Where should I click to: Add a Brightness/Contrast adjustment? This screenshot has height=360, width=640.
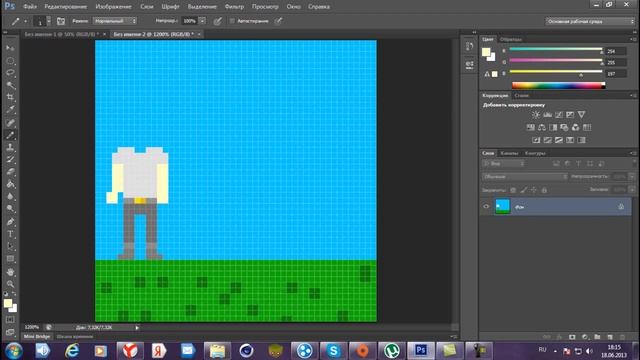[x=536, y=115]
